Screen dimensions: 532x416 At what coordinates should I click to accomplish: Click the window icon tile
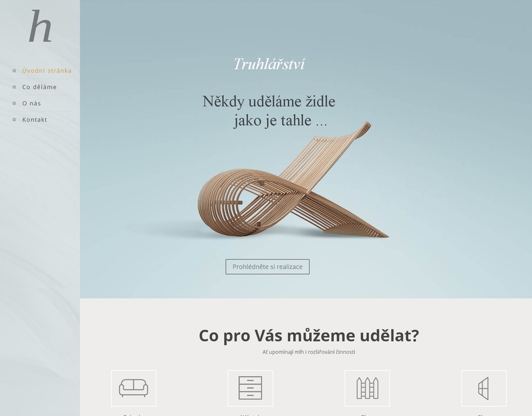484,388
